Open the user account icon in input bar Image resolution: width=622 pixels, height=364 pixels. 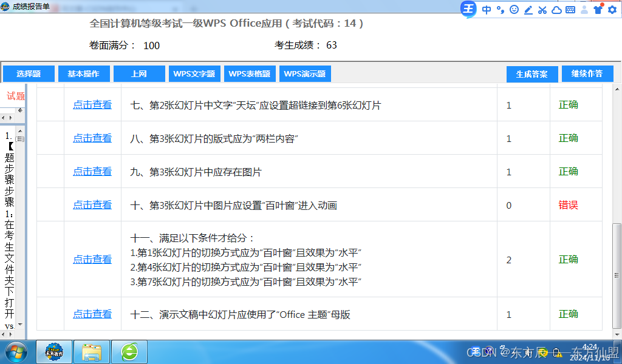coord(584,10)
